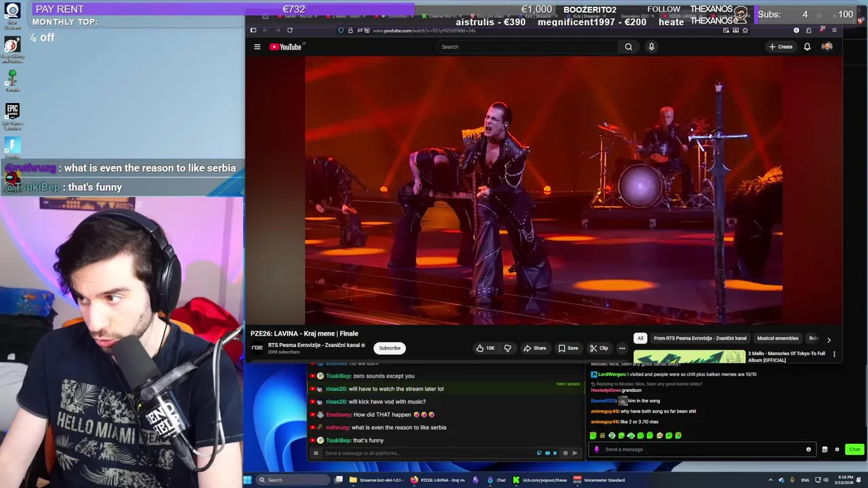Clip the video

click(x=599, y=348)
